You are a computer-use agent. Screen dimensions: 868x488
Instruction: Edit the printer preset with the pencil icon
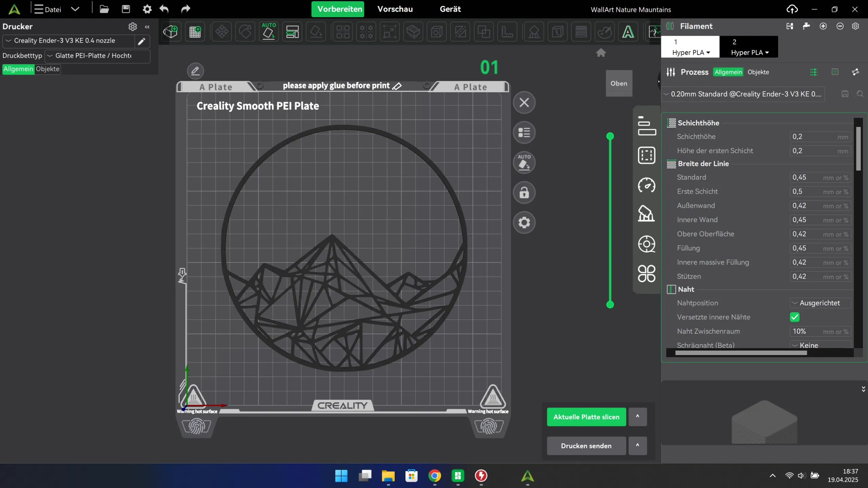tap(141, 41)
